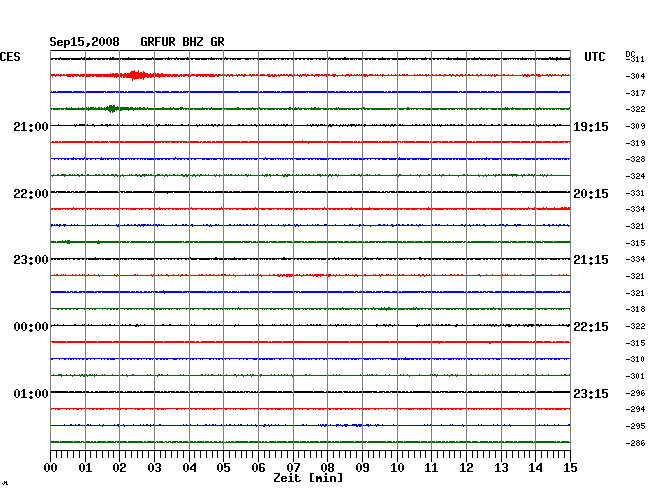Click the green seismic burst in the fourth trace
Viewport: 650px width, 494px height.
pyautogui.click(x=111, y=109)
